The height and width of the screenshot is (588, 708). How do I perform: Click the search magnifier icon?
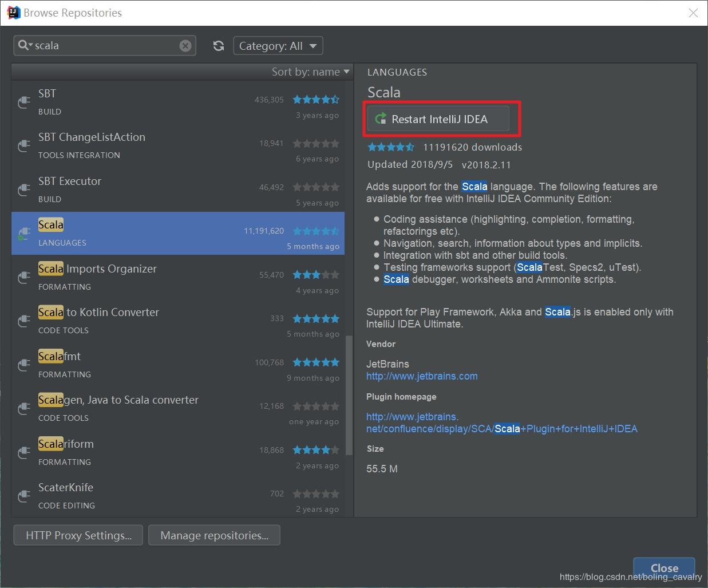23,45
